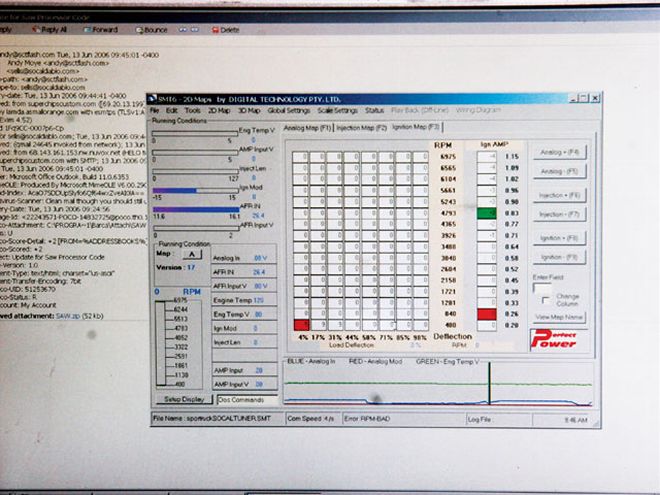Click the Engine Temp readout

point(244,300)
